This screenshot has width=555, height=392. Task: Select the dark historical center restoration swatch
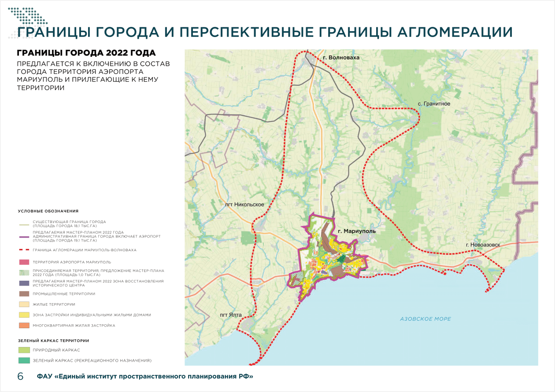point(24,283)
